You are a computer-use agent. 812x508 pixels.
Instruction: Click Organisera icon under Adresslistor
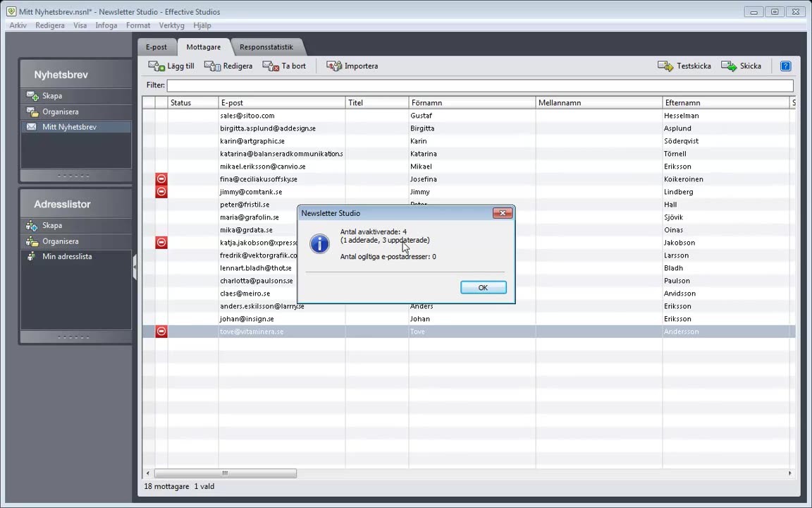[32, 241]
